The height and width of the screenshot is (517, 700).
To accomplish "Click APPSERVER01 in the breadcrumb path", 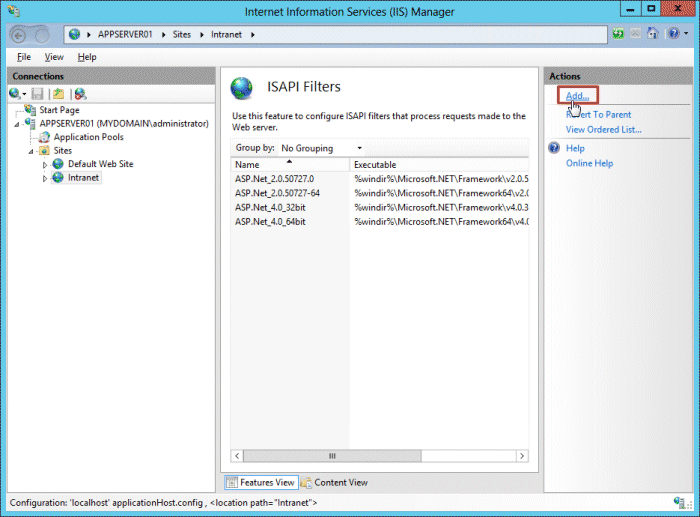I will click(125, 34).
